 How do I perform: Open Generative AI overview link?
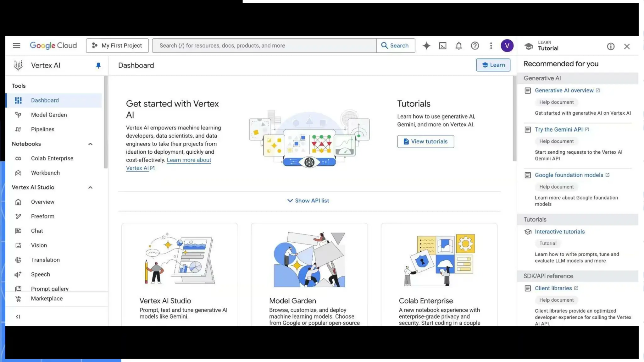click(564, 90)
